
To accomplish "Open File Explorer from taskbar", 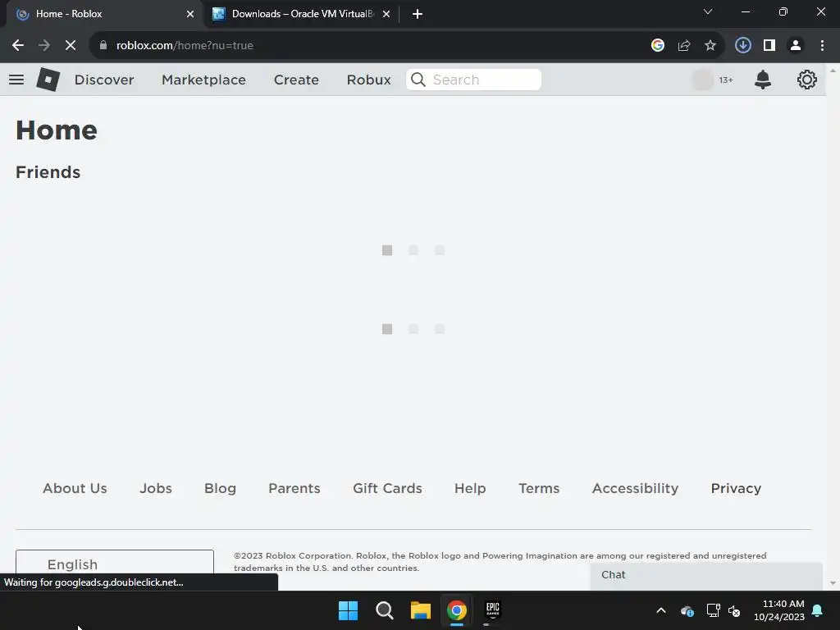I will (421, 610).
